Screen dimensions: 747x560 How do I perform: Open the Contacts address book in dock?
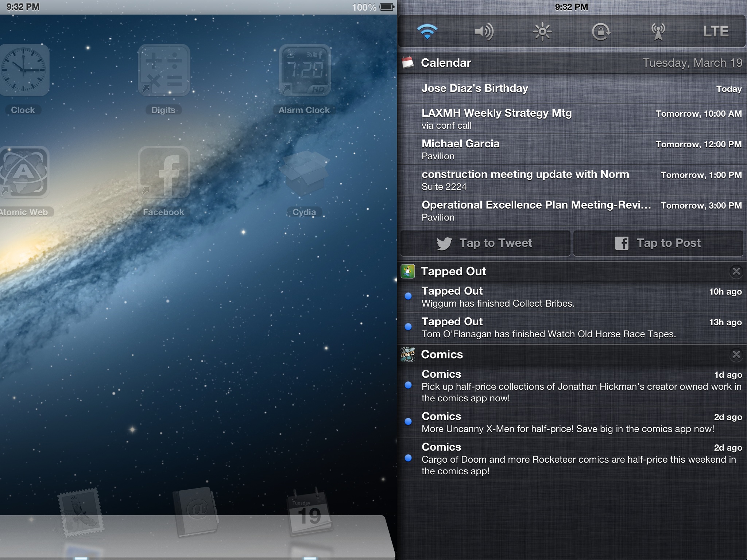[196, 512]
